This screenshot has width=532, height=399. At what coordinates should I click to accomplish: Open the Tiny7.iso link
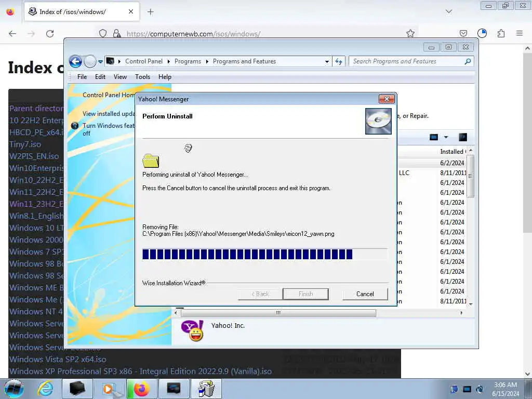pyautogui.click(x=25, y=144)
